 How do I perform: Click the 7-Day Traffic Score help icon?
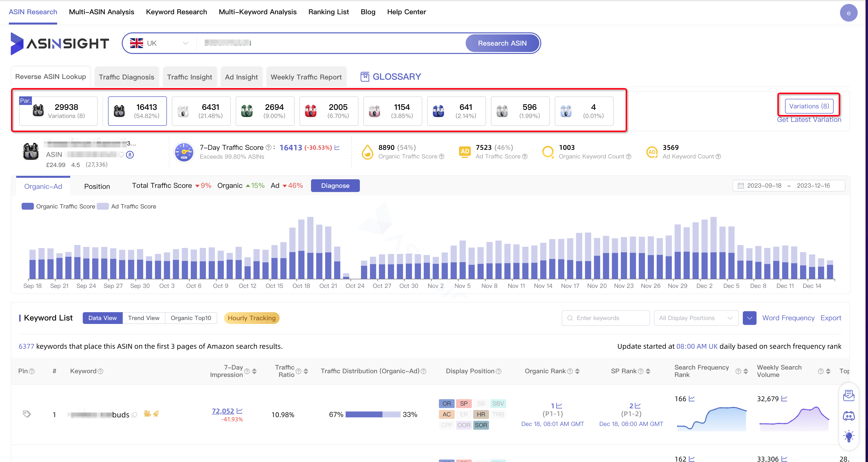[268, 147]
